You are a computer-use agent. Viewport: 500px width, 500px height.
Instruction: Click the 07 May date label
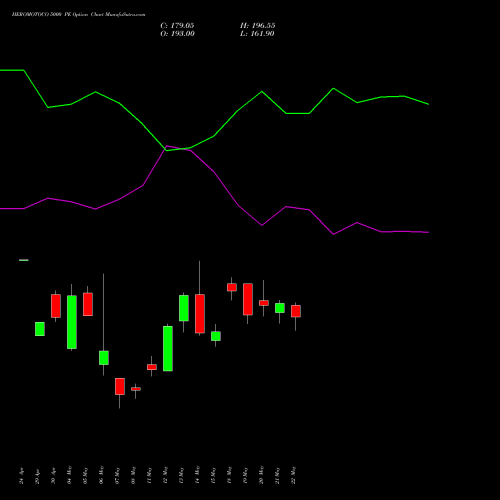click(x=118, y=475)
